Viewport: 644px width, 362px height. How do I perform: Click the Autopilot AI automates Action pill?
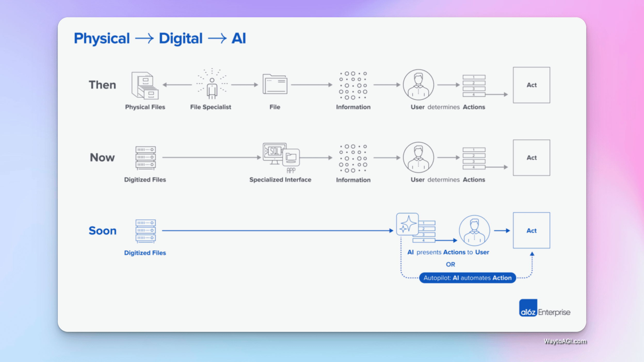[x=467, y=278]
